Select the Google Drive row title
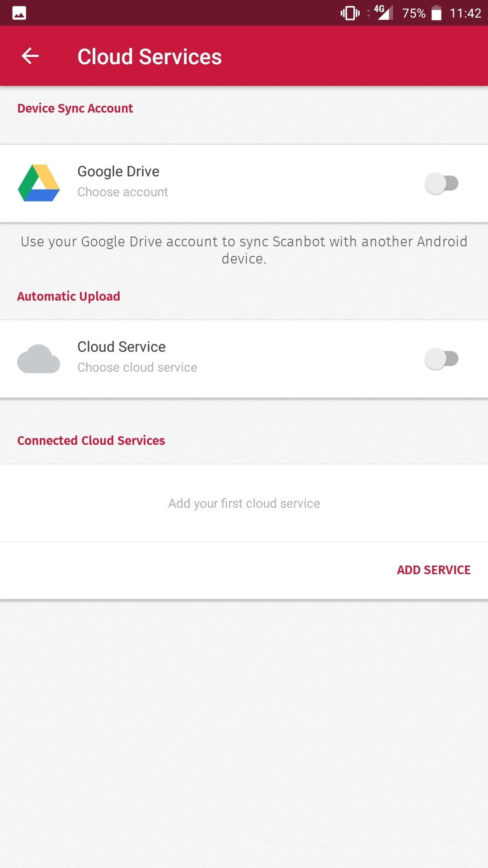Screen dimensions: 488x868 [x=118, y=171]
